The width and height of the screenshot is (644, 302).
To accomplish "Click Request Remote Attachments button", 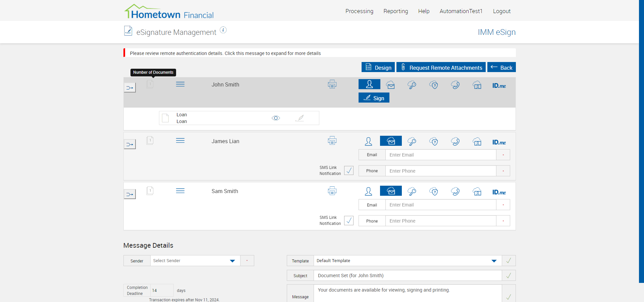I will tap(441, 67).
